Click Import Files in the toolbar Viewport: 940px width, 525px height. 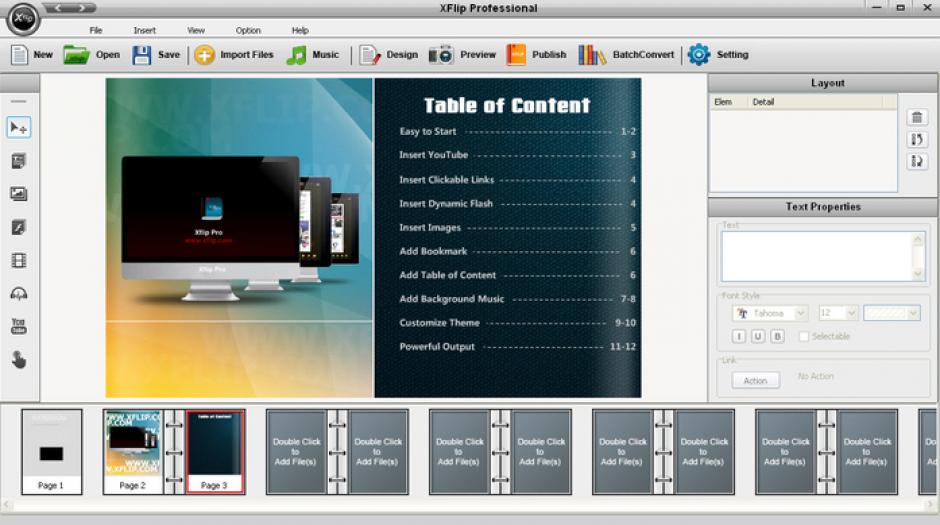[234, 55]
